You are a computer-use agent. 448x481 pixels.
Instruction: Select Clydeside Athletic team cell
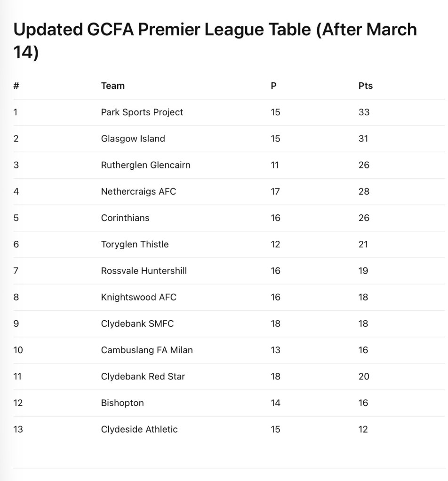point(139,429)
